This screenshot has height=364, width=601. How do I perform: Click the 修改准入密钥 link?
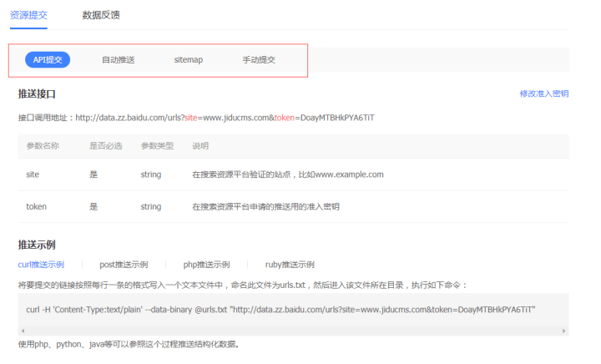(544, 94)
